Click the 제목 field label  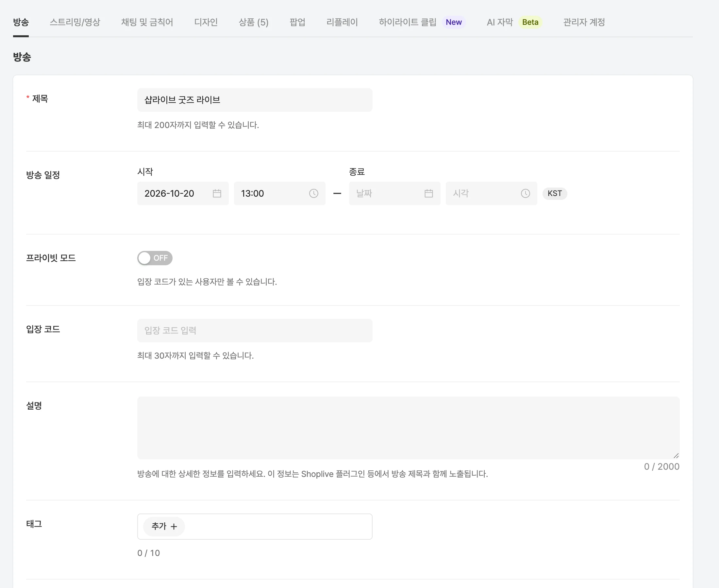40,99
